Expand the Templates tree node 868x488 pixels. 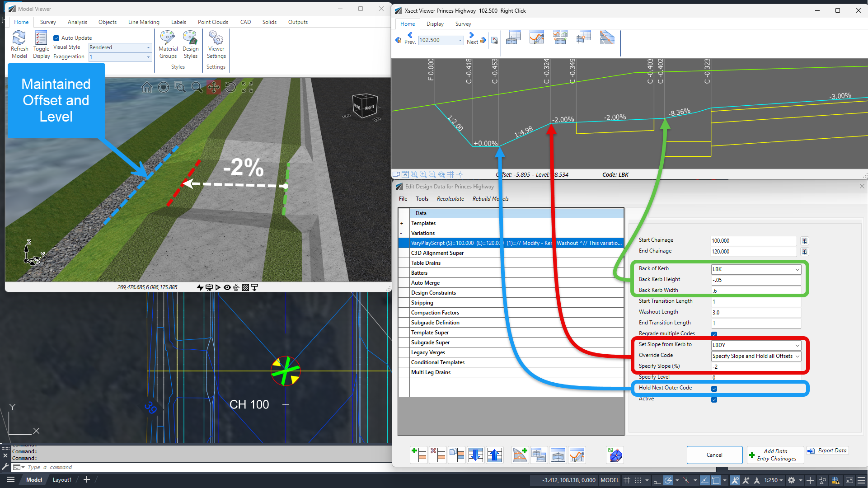pyautogui.click(x=402, y=223)
